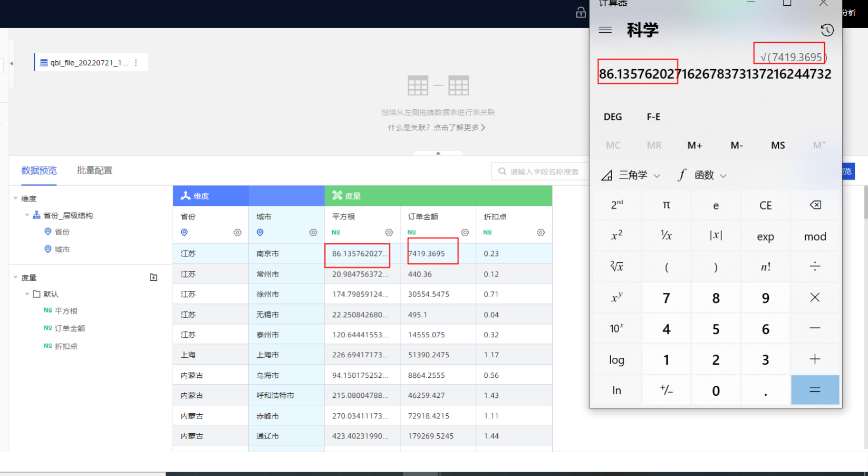Toggle DEG angle unit mode
Screen dimensions: 868x476
613,117
